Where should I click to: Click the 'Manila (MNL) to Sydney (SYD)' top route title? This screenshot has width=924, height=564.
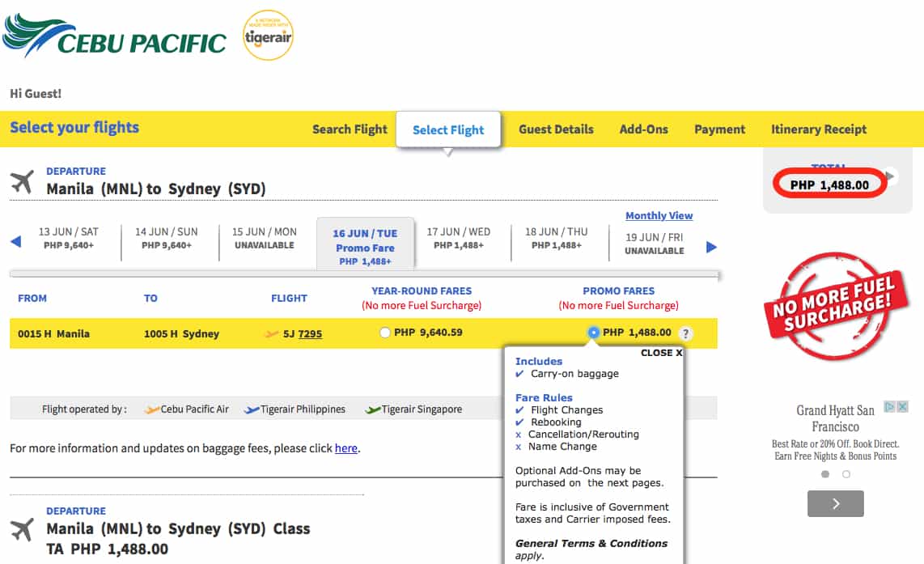tap(156, 189)
